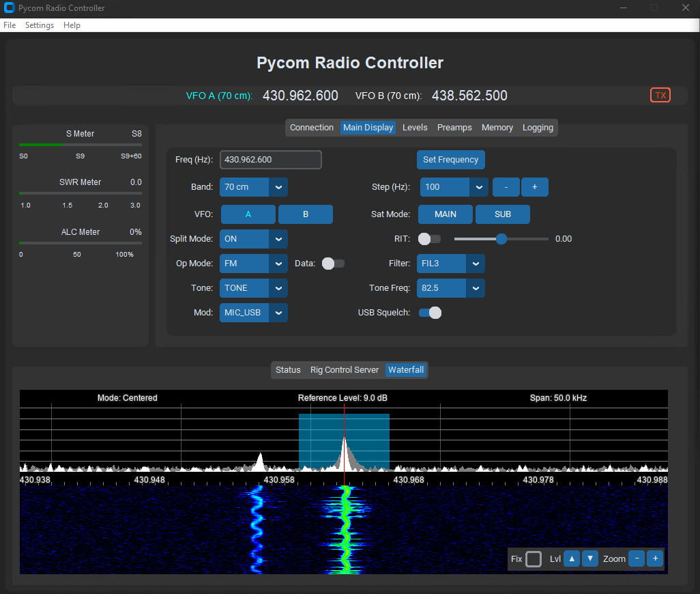700x594 pixels.
Task: Adjust the RIT slider
Action: pyautogui.click(x=502, y=238)
